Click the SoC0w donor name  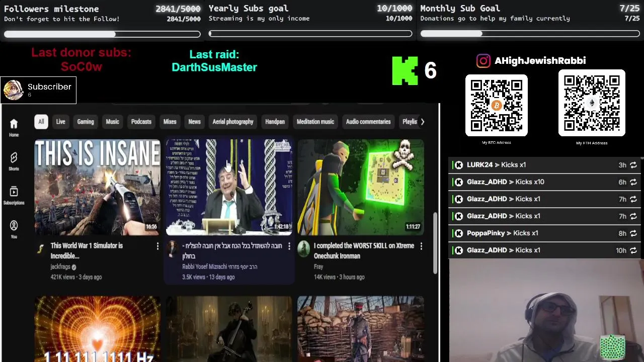82,67
